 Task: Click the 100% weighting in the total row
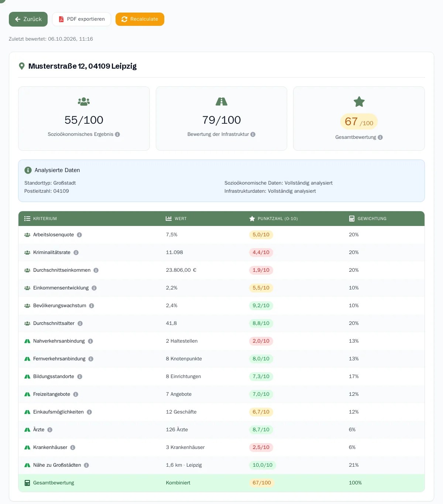pos(355,483)
